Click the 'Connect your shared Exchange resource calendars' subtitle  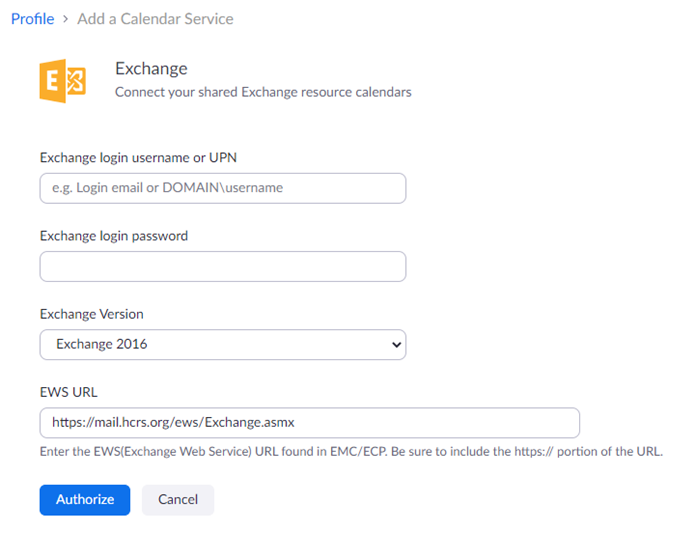point(263,92)
